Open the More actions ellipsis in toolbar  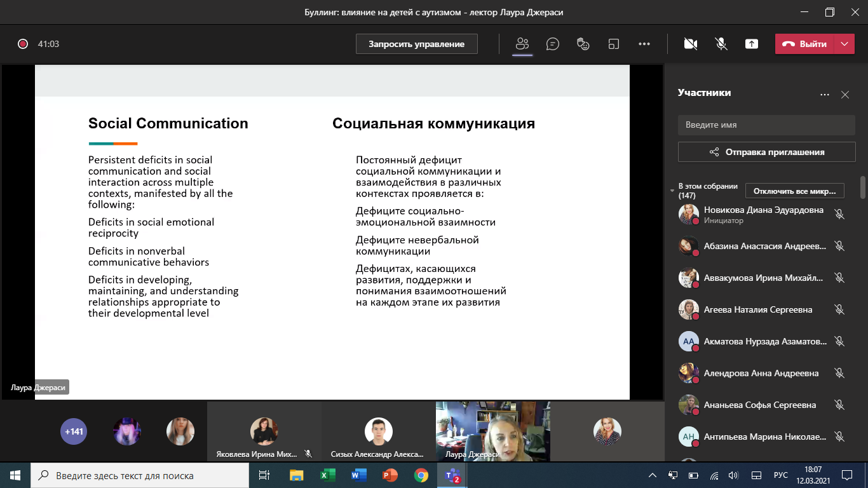[x=644, y=44]
